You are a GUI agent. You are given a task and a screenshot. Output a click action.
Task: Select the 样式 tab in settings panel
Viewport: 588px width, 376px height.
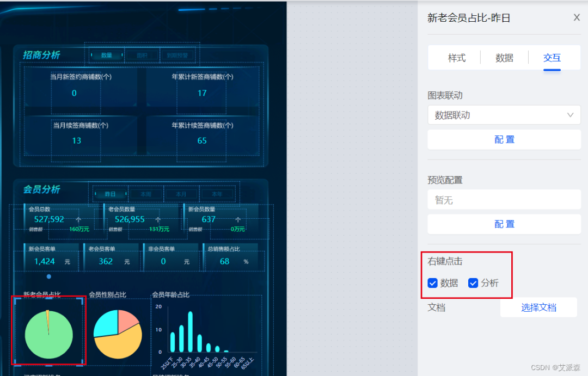point(456,57)
